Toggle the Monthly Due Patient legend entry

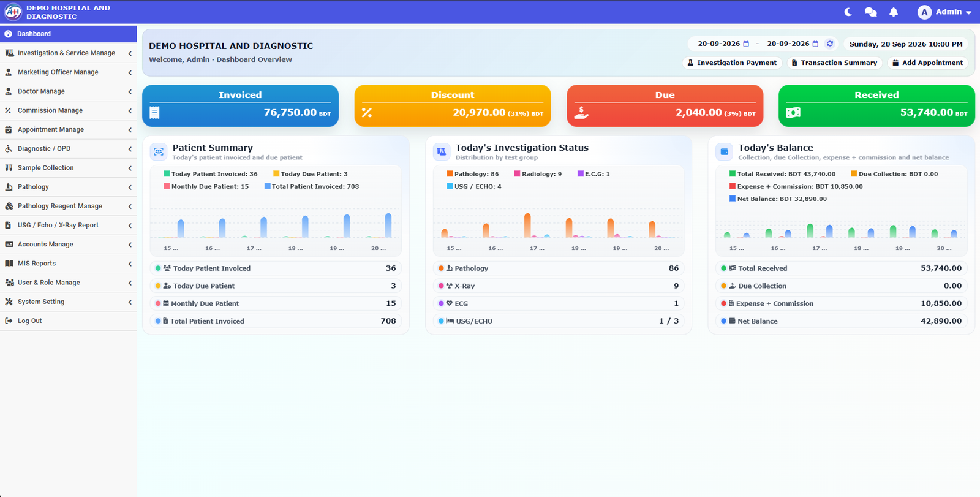(x=206, y=186)
